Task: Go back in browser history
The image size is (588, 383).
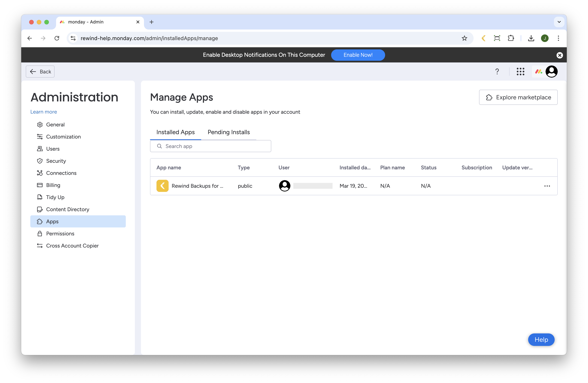Action: (x=30, y=38)
